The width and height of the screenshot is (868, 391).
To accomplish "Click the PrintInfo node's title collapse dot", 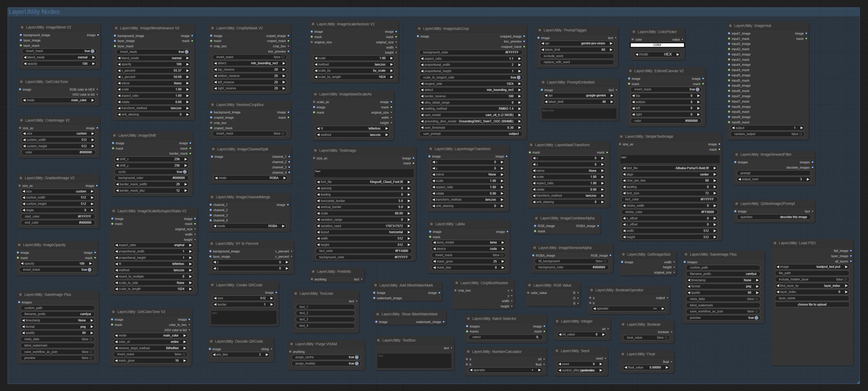I will point(313,272).
